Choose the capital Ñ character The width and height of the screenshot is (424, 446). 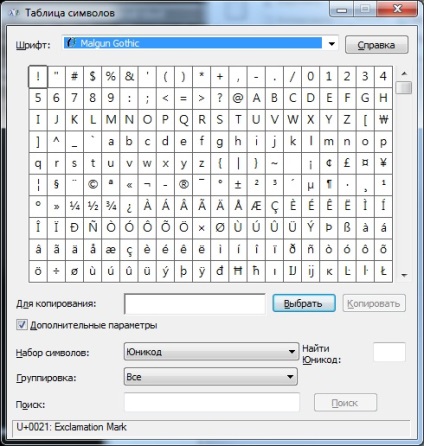click(x=92, y=228)
